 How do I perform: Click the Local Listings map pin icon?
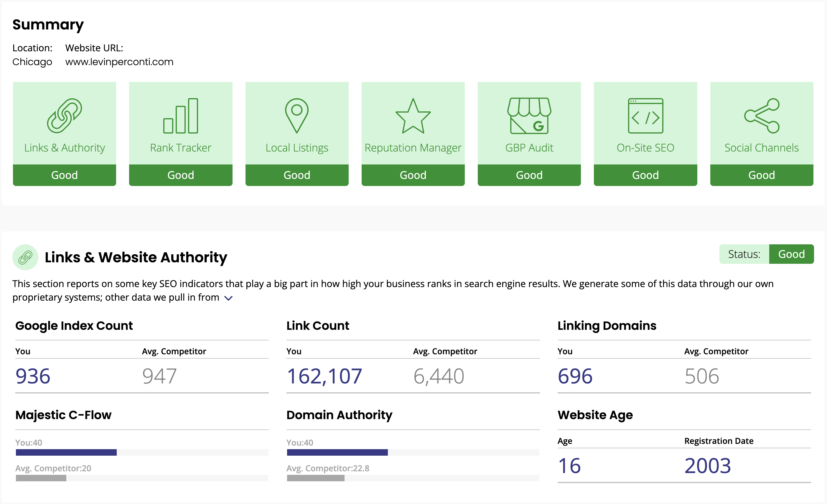pos(297,116)
